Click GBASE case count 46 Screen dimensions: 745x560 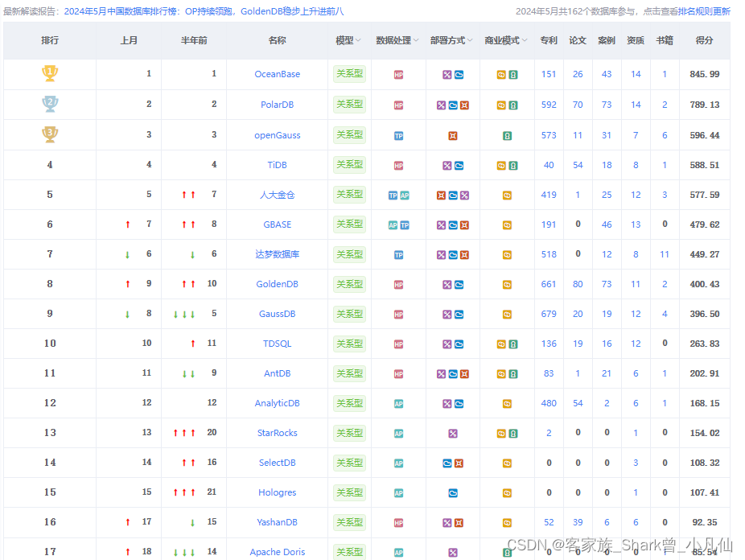pos(607,224)
